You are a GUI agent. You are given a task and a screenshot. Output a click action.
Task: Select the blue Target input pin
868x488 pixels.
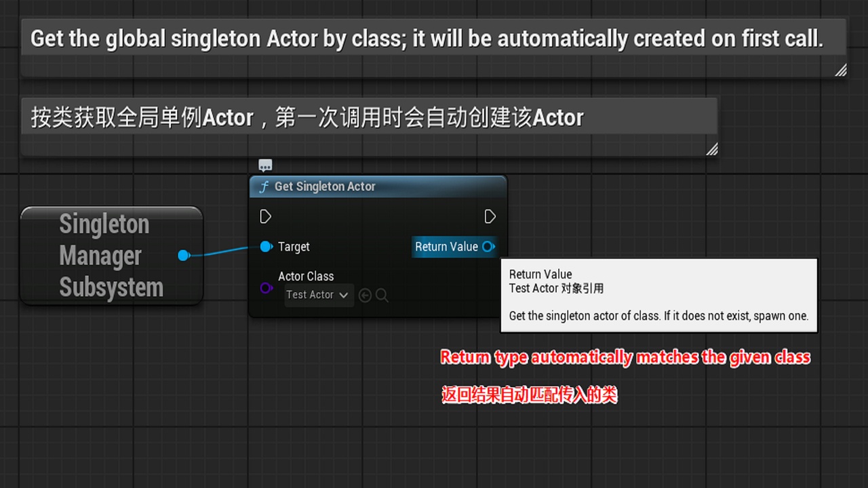[266, 247]
